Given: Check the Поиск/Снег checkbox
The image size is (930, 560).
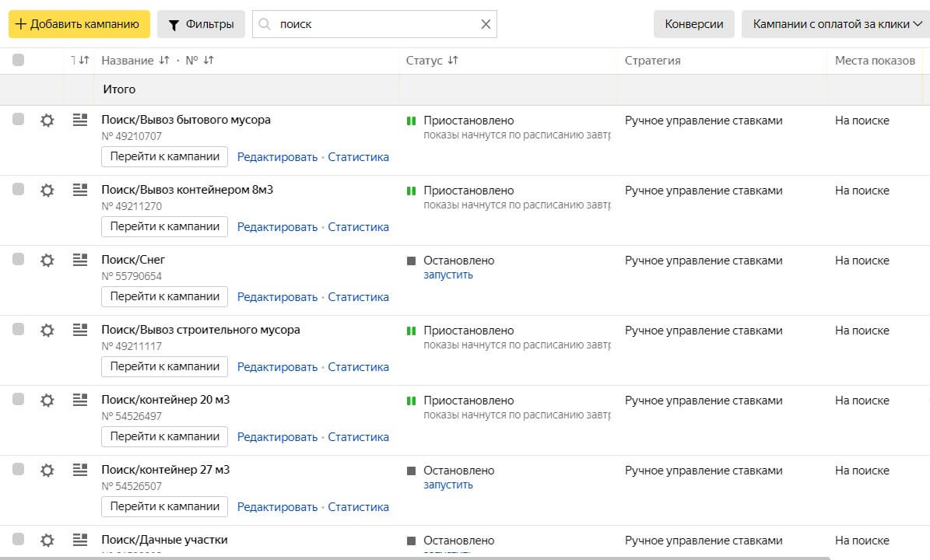Looking at the screenshot, I should pyautogui.click(x=19, y=259).
